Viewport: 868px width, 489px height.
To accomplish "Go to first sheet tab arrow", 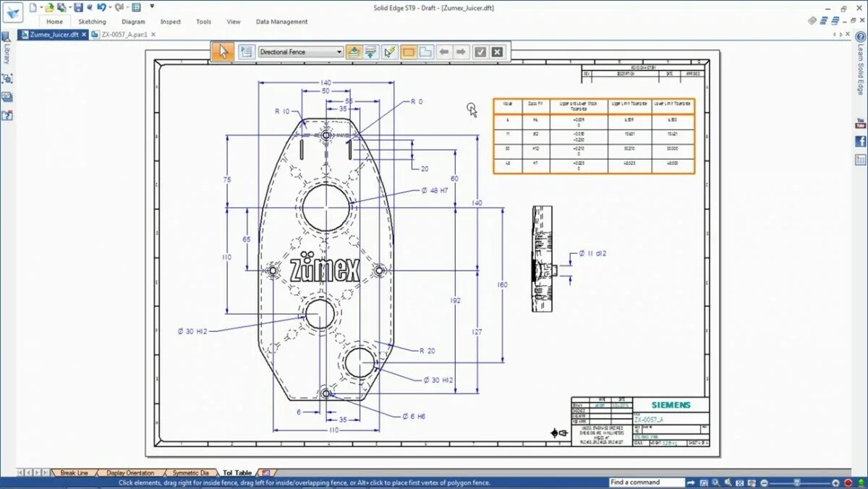I will [20, 472].
